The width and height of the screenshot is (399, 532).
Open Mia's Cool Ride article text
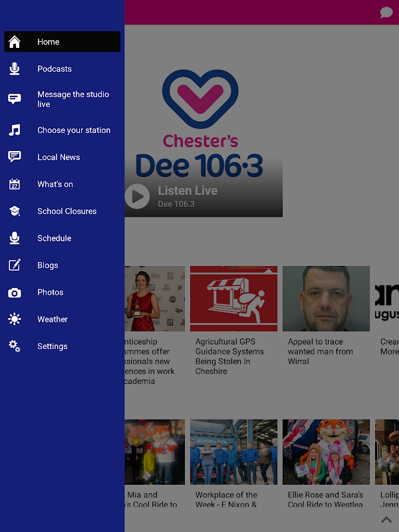tap(152, 499)
